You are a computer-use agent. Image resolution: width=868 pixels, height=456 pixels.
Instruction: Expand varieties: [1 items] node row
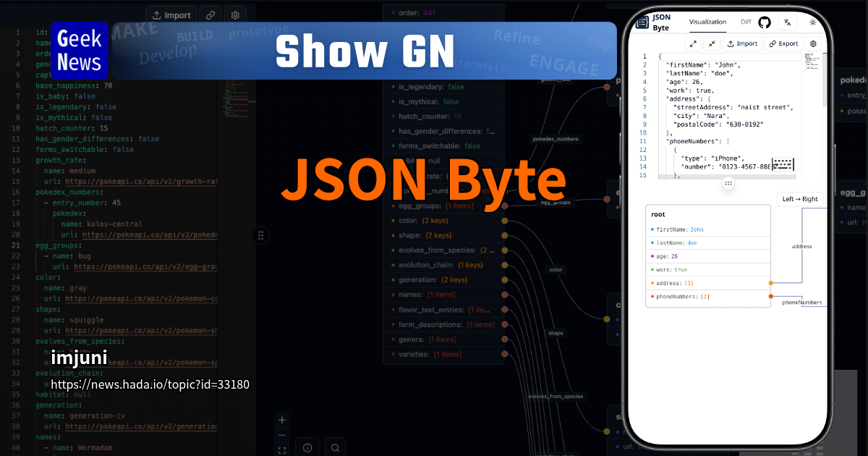(x=443, y=354)
